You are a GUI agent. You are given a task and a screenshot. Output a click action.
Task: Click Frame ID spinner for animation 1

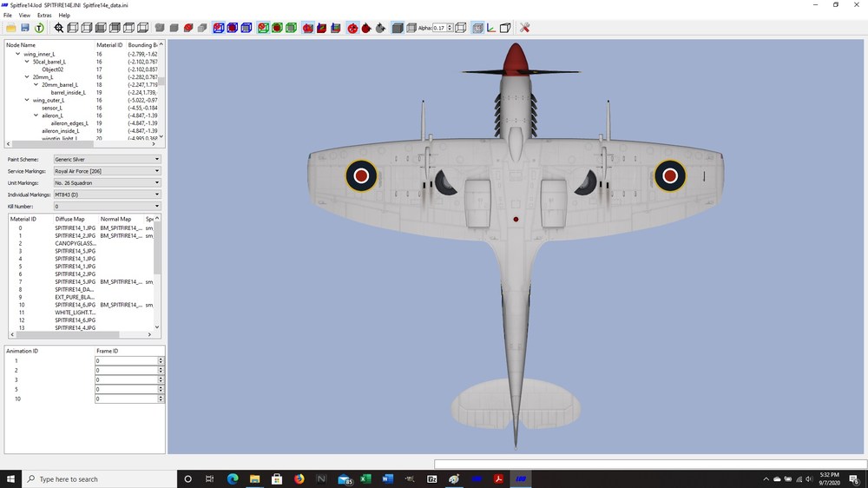click(x=161, y=360)
